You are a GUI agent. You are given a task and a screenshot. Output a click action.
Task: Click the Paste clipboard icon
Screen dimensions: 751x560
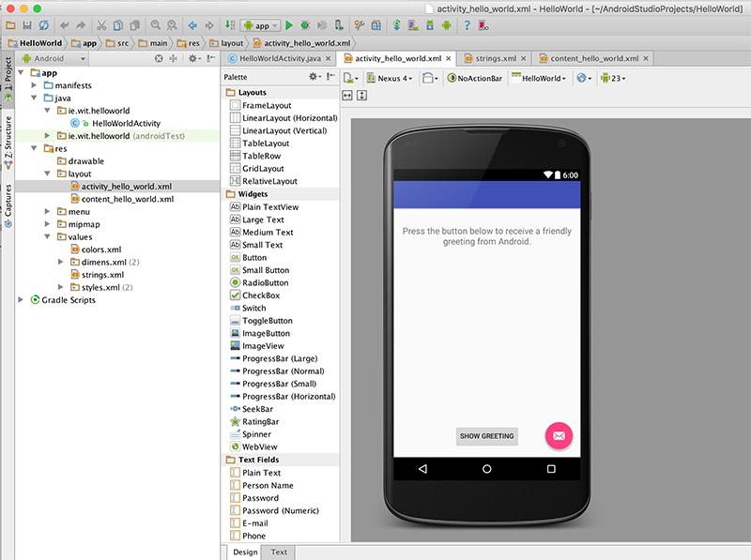coord(135,25)
